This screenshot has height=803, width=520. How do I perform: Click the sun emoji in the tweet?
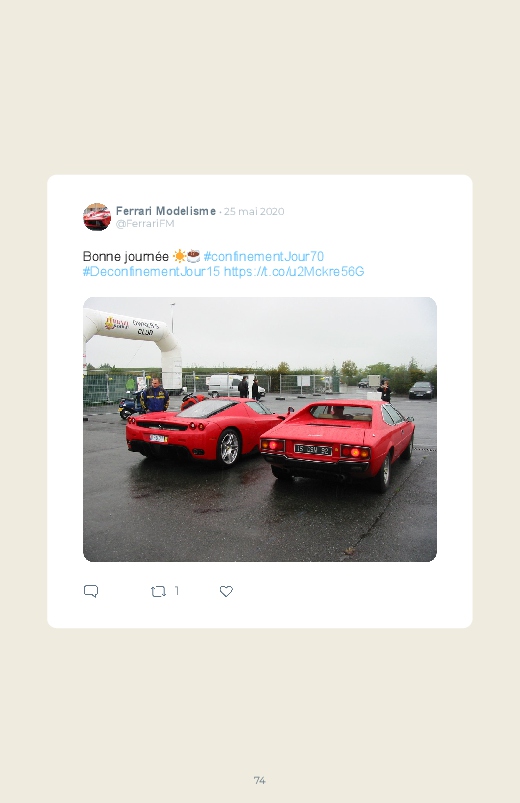click(x=179, y=256)
